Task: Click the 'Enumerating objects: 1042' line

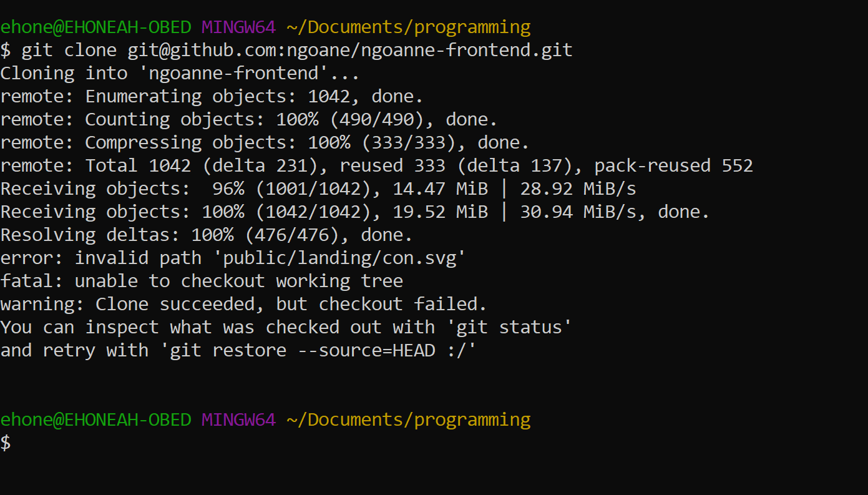Action: point(212,96)
